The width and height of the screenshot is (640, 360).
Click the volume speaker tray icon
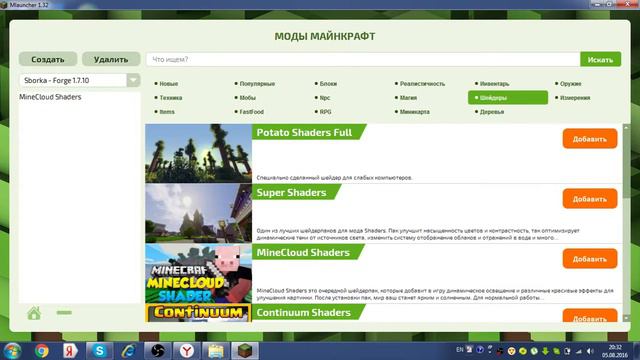point(590,351)
